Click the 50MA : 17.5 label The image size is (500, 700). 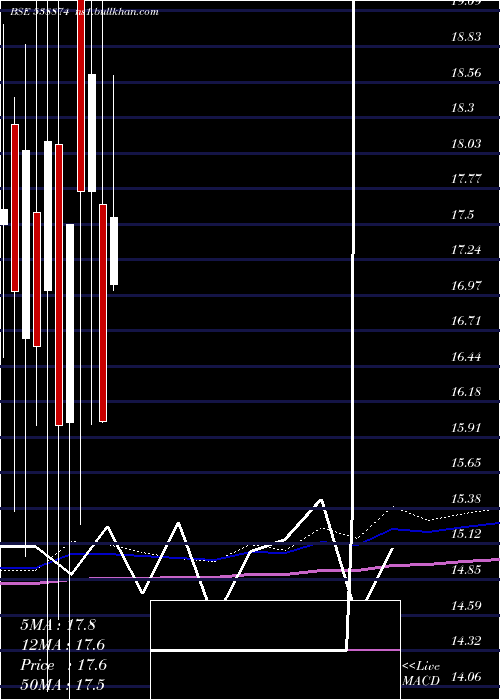pyautogui.click(x=62, y=684)
